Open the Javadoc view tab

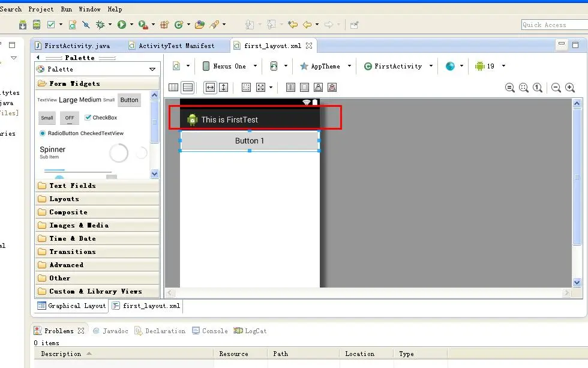[110, 331]
